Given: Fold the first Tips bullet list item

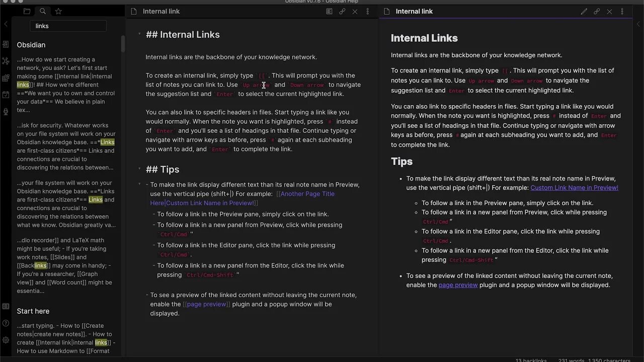Looking at the screenshot, I should click(139, 185).
